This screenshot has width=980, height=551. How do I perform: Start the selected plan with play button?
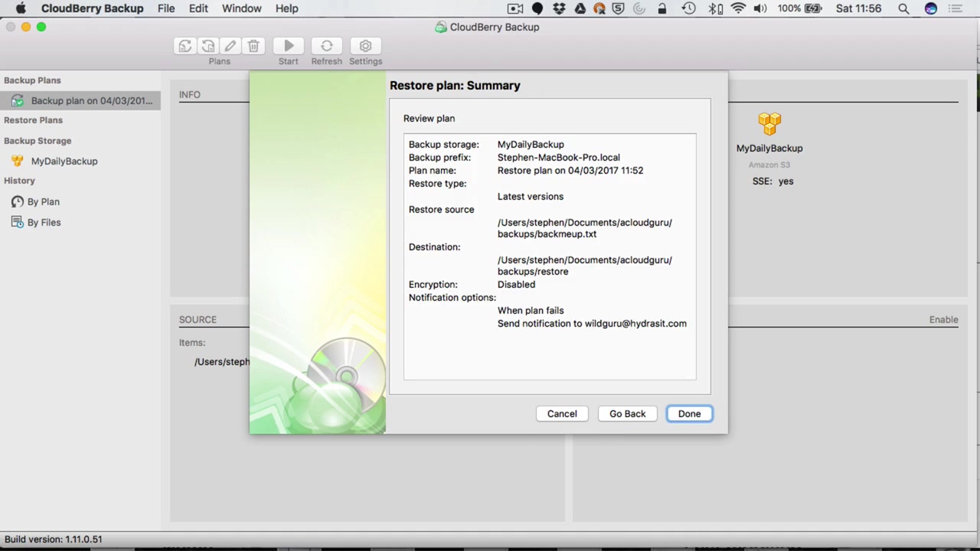(289, 46)
